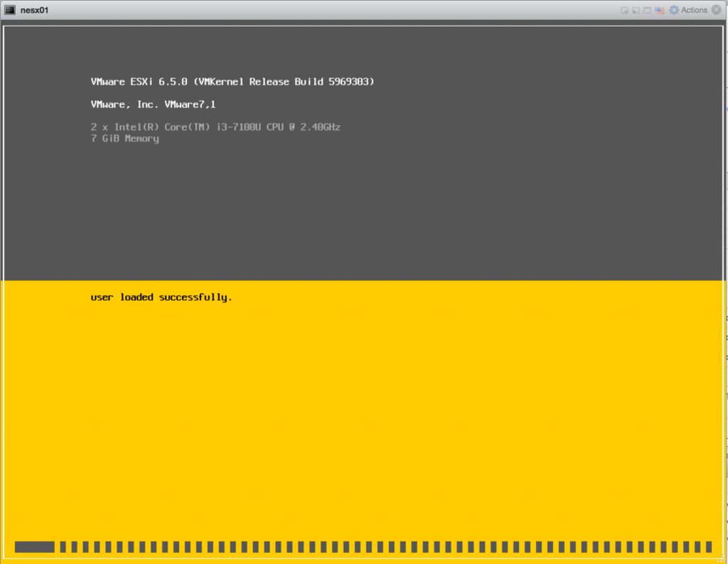Click the '7 GiB Memory' line
The height and width of the screenshot is (564, 728).
tap(125, 139)
